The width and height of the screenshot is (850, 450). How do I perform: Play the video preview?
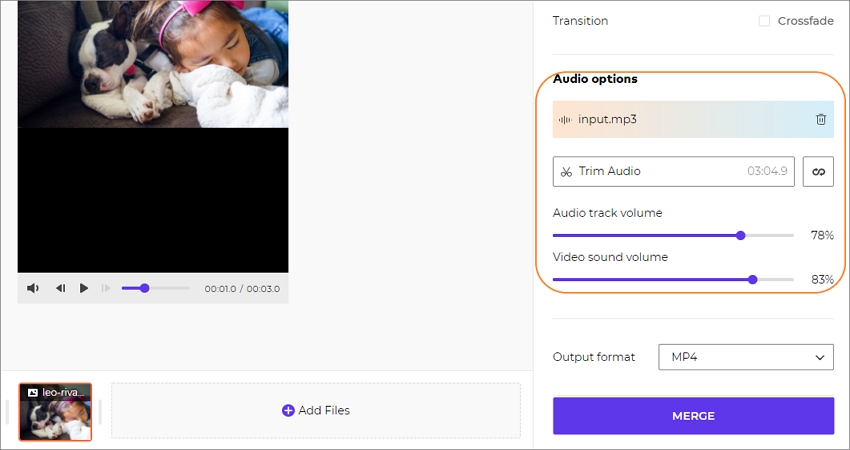click(x=84, y=288)
